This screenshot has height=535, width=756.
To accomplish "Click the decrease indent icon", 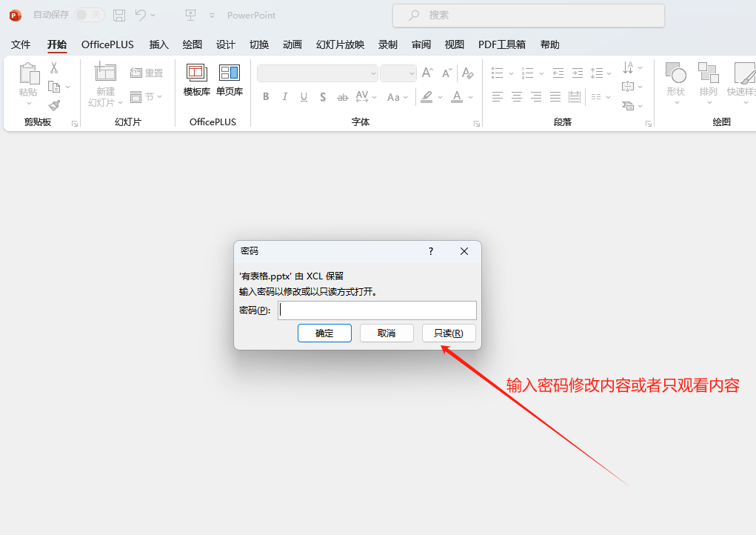I will [x=558, y=73].
